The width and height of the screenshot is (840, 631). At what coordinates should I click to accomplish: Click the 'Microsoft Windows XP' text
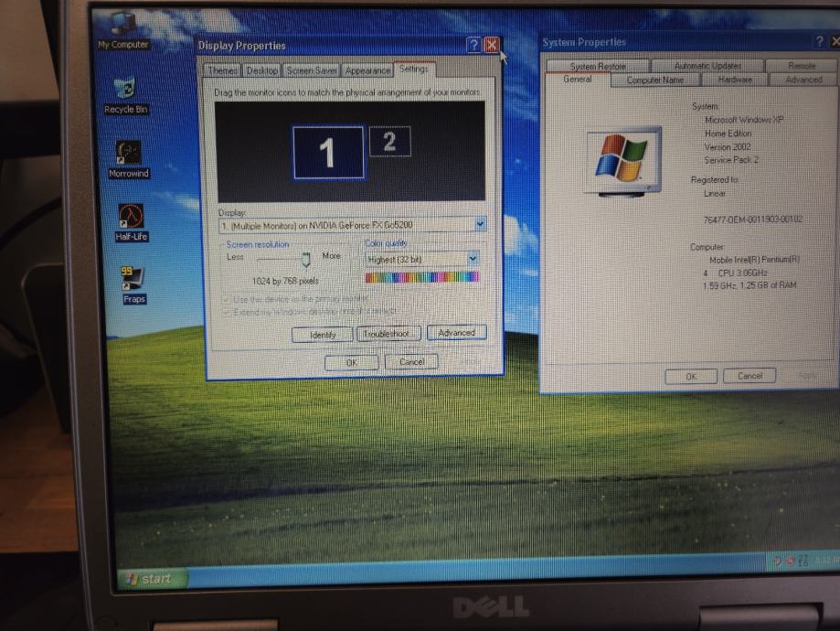click(744, 120)
